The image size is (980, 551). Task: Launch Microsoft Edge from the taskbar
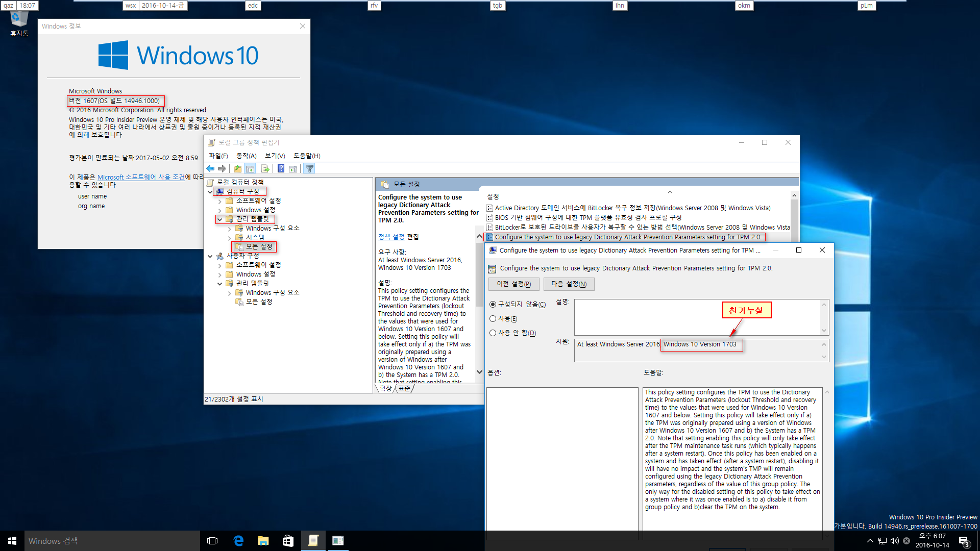tap(238, 541)
